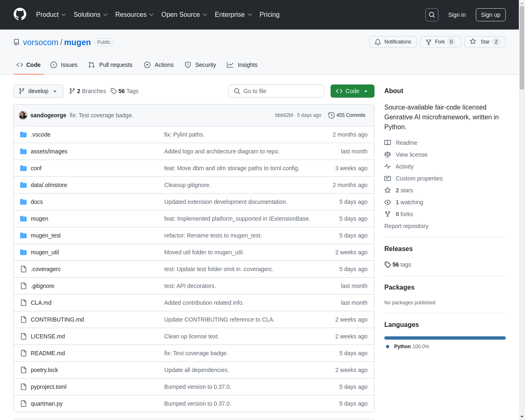Open the LICENSE.md file
Image resolution: width=525 pixels, height=420 pixels.
pyautogui.click(x=48, y=336)
